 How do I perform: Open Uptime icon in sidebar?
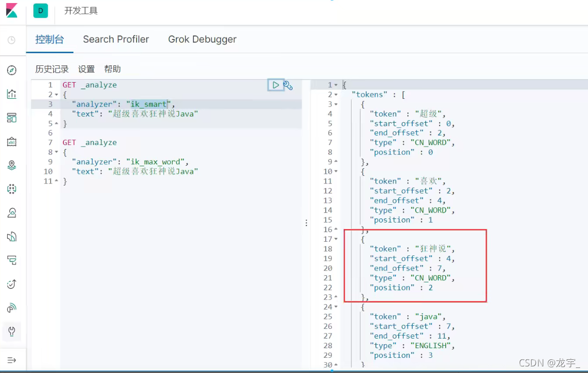[12, 284]
